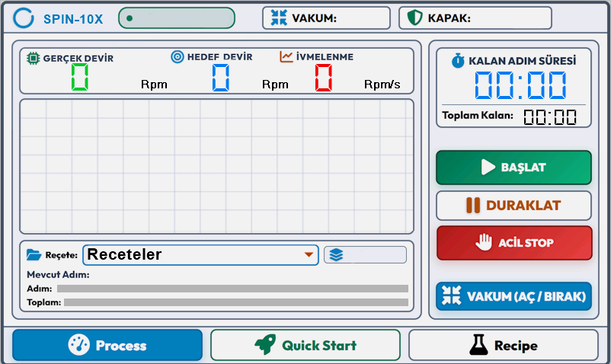611x364 pixels.
Task: Select the Process tab
Action: pyautogui.click(x=107, y=345)
